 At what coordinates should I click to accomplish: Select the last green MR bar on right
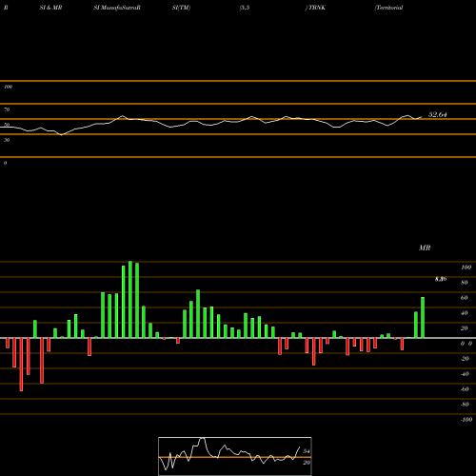tap(423, 318)
